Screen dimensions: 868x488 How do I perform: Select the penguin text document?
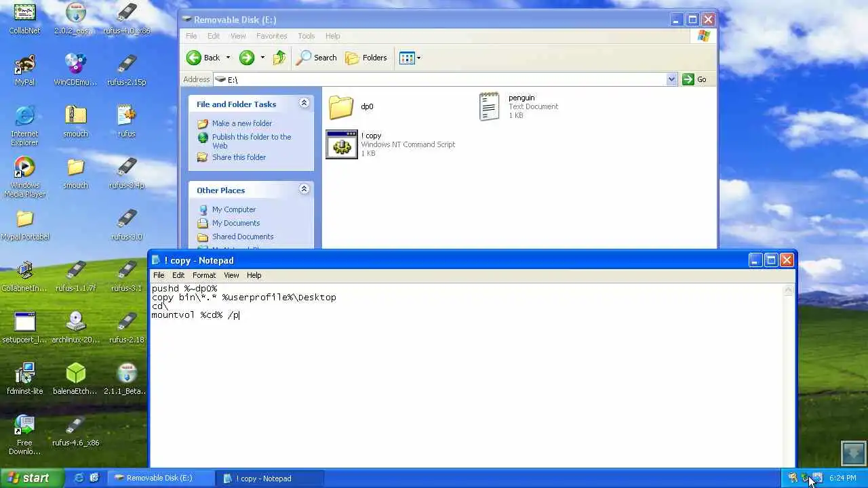pyautogui.click(x=519, y=106)
